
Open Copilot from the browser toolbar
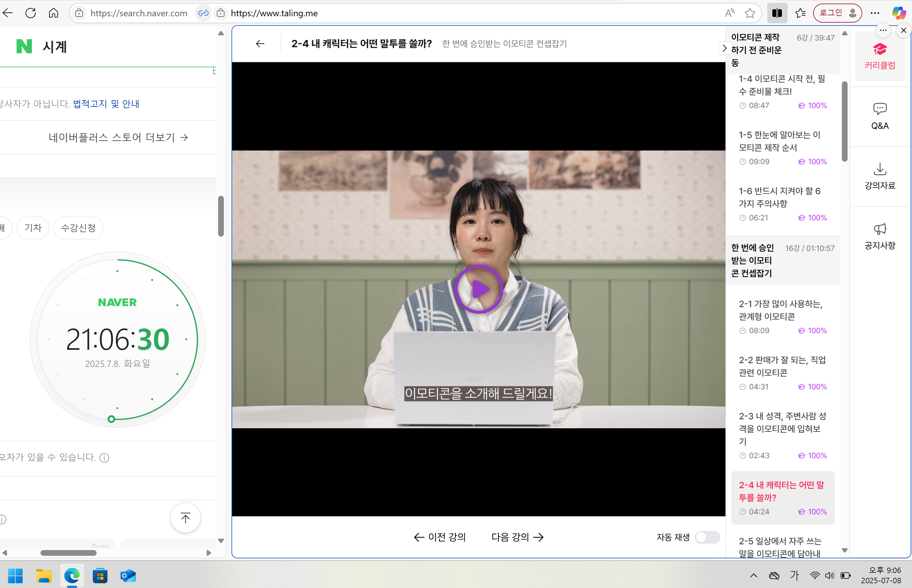tap(899, 13)
